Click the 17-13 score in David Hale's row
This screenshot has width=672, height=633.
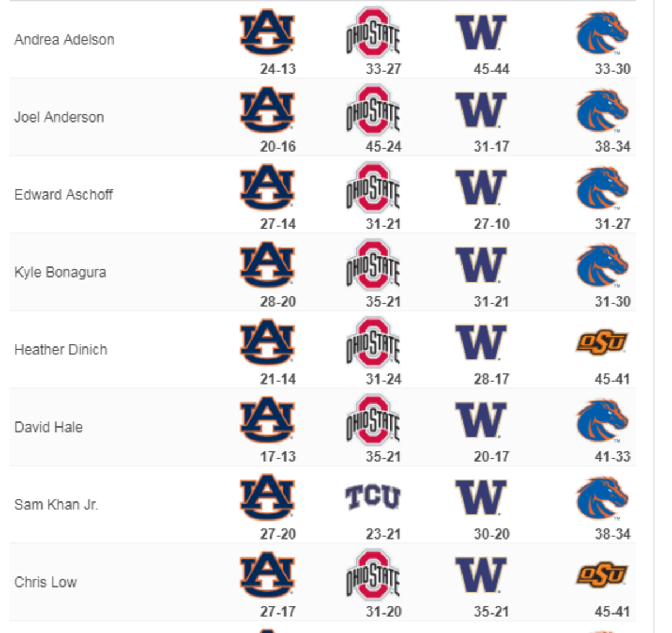point(278,457)
